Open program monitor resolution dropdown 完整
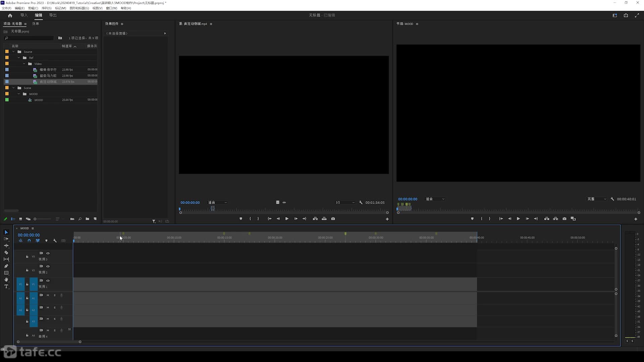This screenshot has width=644, height=362. (x=597, y=199)
